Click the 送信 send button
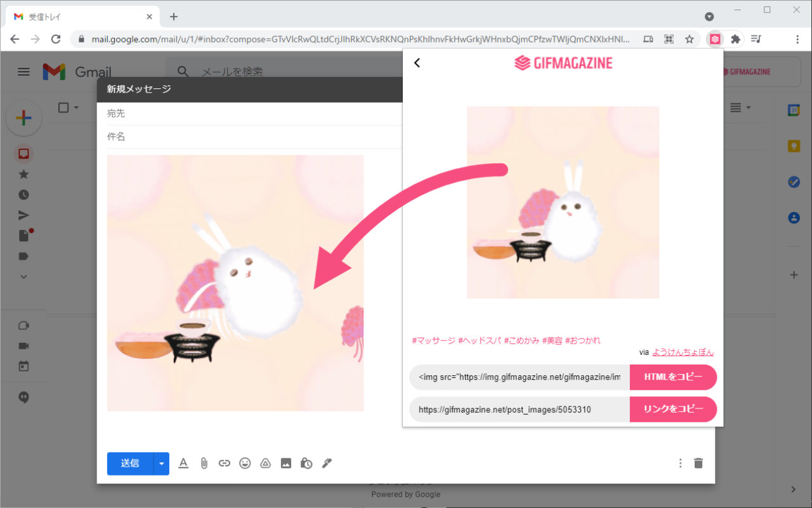This screenshot has width=812, height=508. click(130, 464)
